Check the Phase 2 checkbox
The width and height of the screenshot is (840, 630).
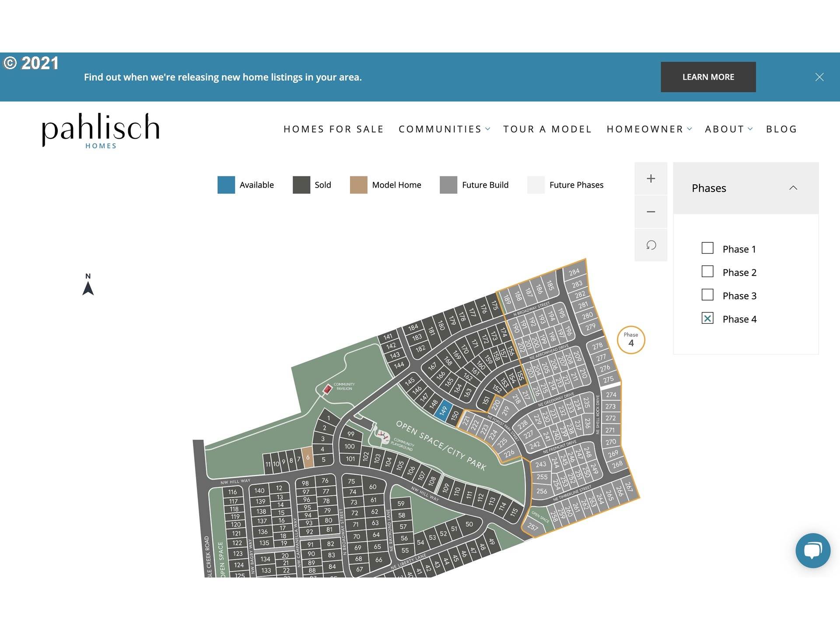click(707, 271)
